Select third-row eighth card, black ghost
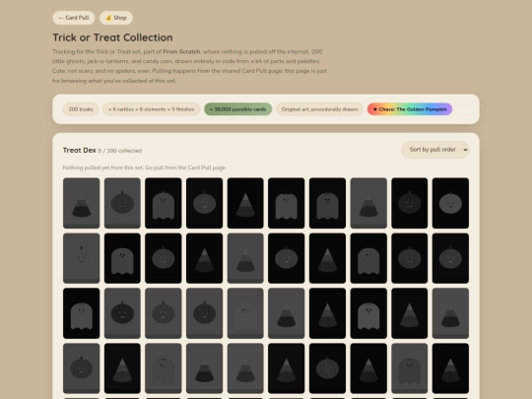 [x=368, y=313]
